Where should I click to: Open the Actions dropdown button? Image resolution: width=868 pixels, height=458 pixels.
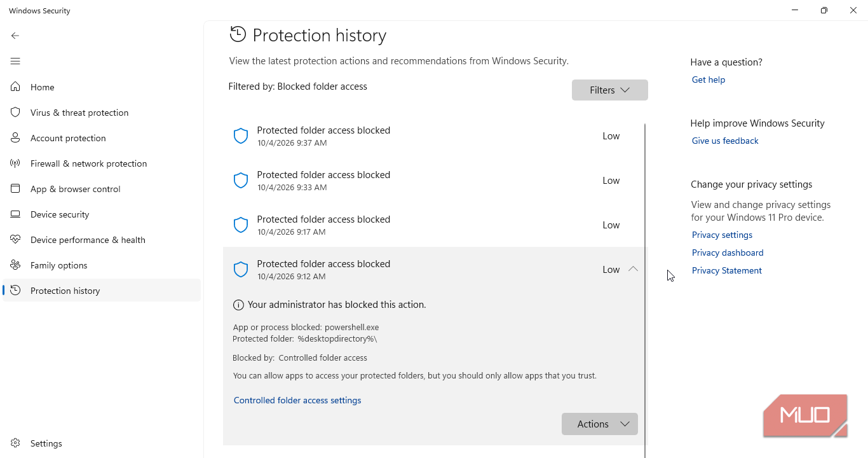[600, 424]
